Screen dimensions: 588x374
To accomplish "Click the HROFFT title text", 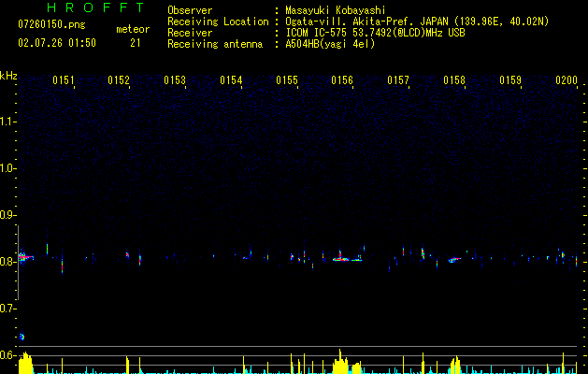I will tap(95, 7).
